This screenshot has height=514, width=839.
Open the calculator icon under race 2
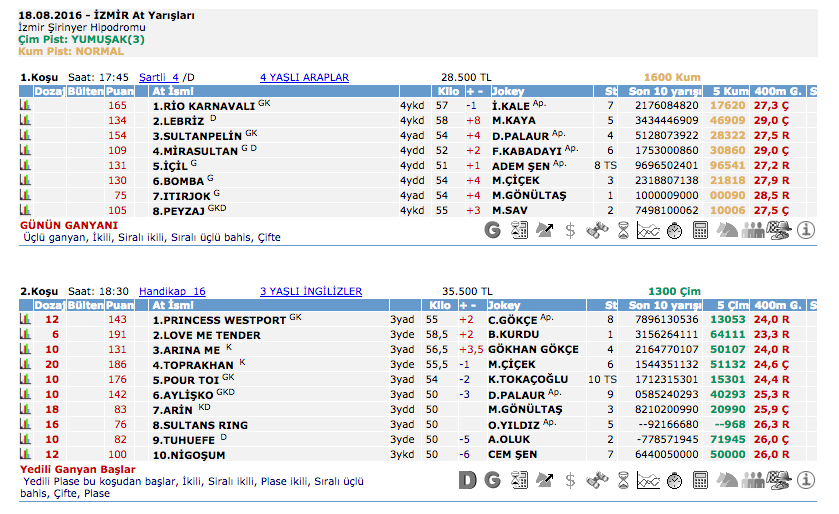(700, 480)
